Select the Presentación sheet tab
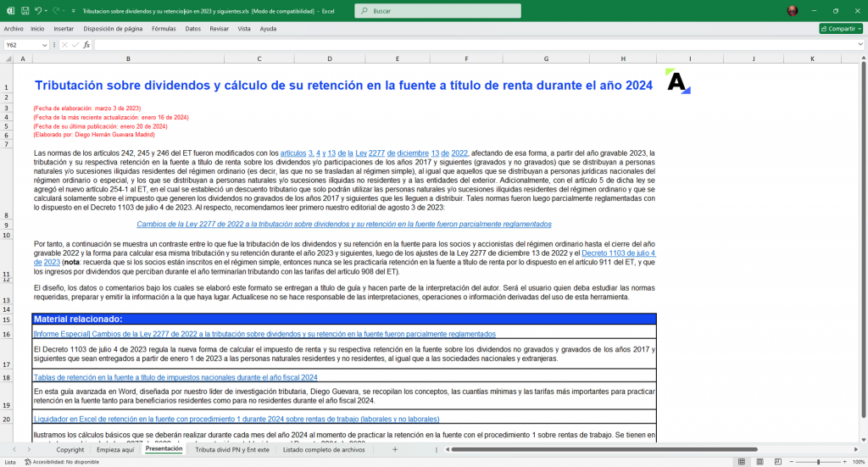Screen dimensions: 868x467 [x=164, y=449]
